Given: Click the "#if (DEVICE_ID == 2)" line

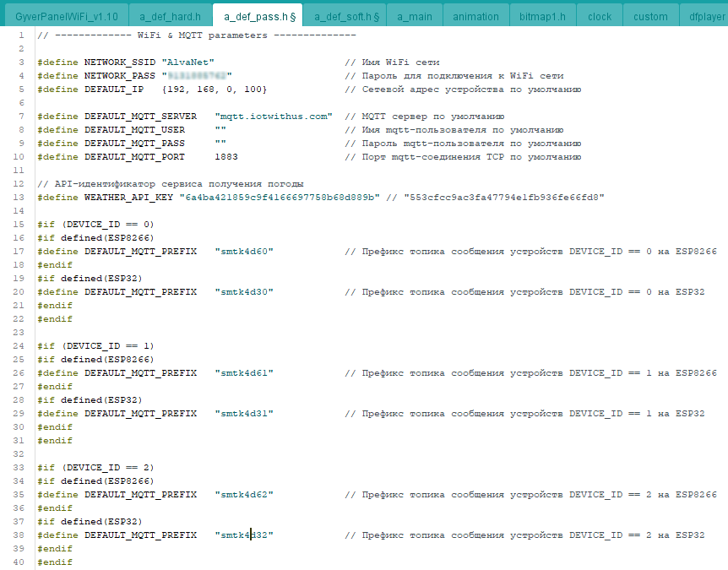Looking at the screenshot, I should click(95, 468).
